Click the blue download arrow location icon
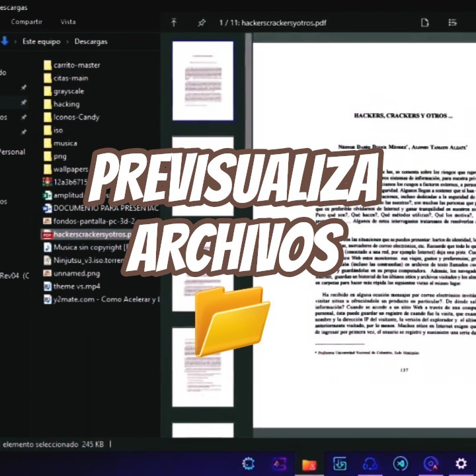This screenshot has width=476, height=476. [x=5, y=41]
